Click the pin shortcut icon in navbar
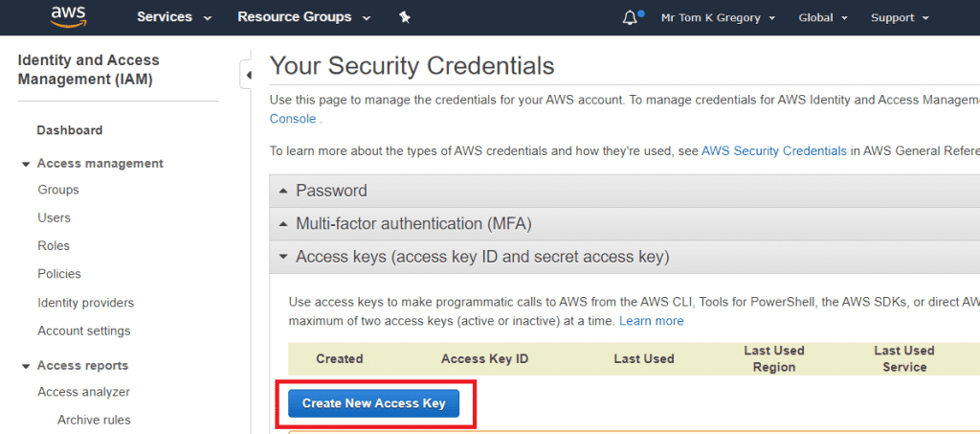Viewport: 980px width, 434px height. click(404, 17)
